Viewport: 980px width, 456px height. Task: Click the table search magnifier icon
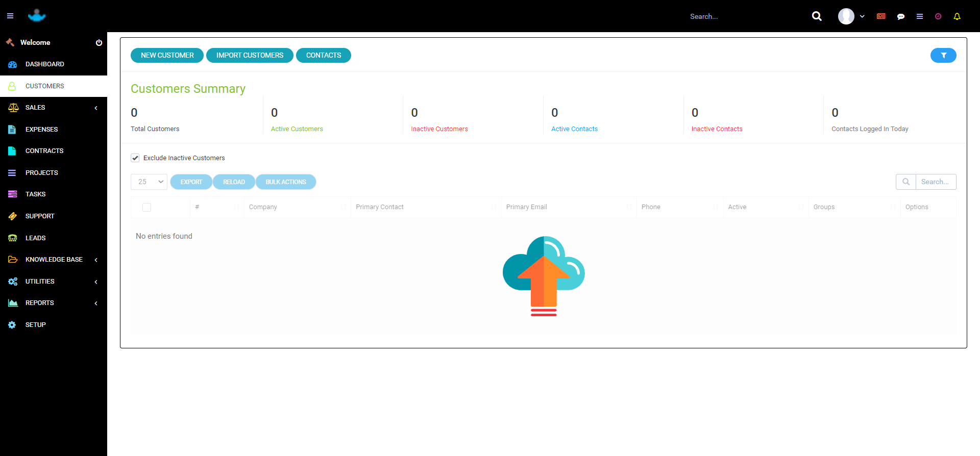906,182
